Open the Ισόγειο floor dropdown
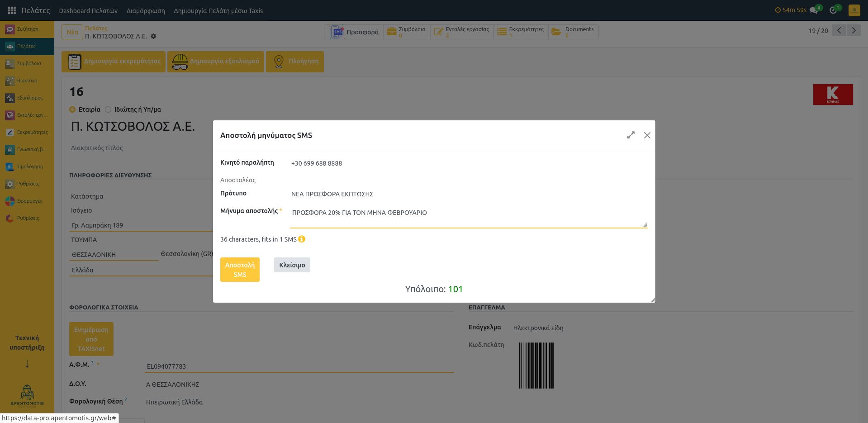The image size is (868, 423). coord(141,210)
